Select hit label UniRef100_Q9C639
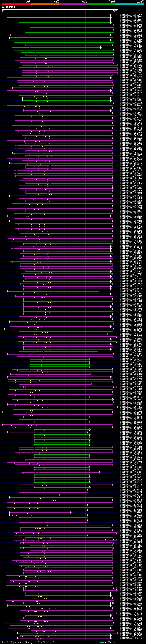 (131, 65)
